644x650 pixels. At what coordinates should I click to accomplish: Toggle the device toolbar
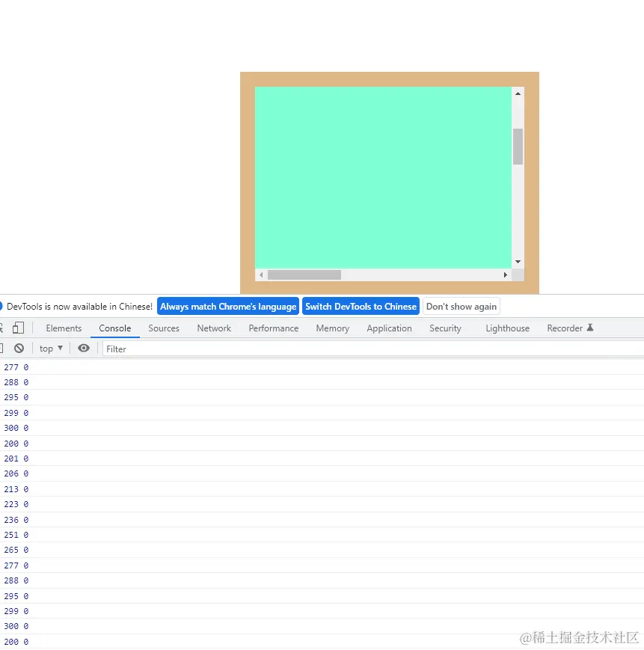[x=19, y=328]
